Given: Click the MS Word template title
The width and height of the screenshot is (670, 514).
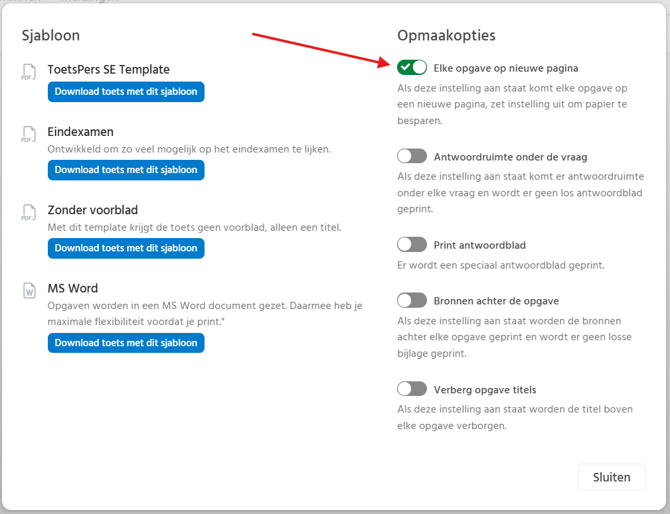Looking at the screenshot, I should (x=73, y=288).
